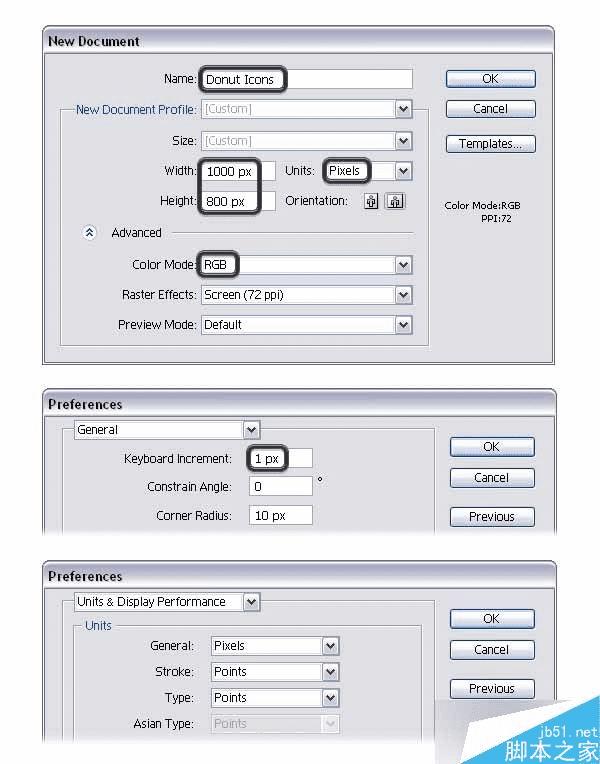
Task: Click the "Color Mode:RGB" info text
Action: click(x=483, y=206)
